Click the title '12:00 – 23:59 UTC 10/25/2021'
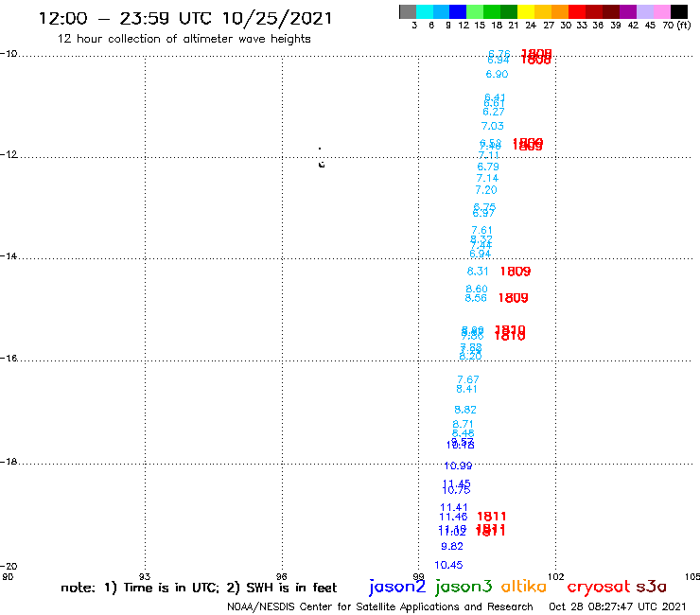Viewport: 700px width, 615px height. pos(185,18)
